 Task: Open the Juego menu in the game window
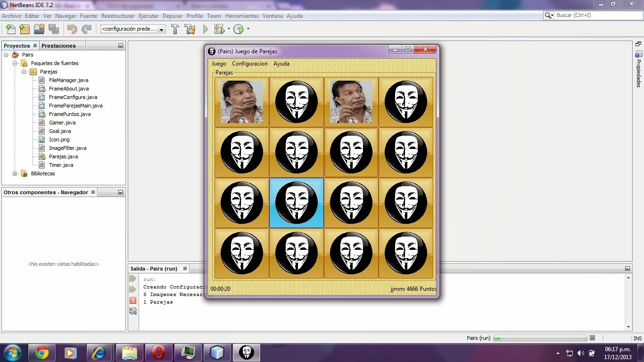(x=219, y=64)
